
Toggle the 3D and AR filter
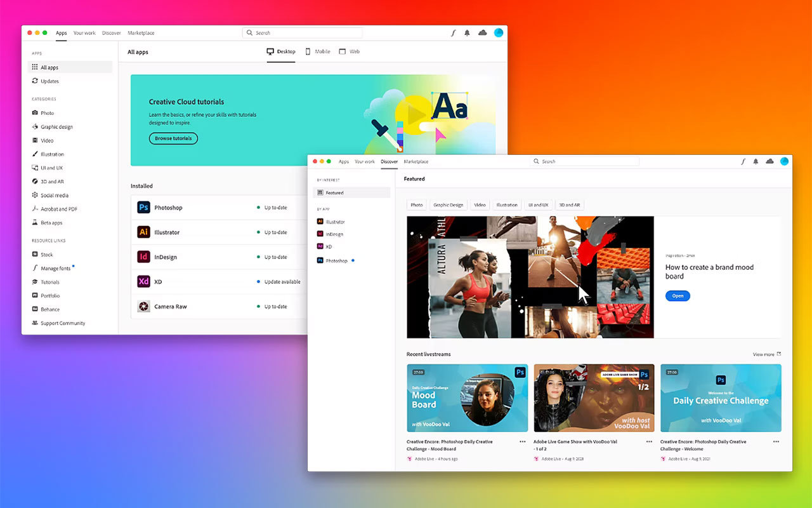tap(569, 204)
